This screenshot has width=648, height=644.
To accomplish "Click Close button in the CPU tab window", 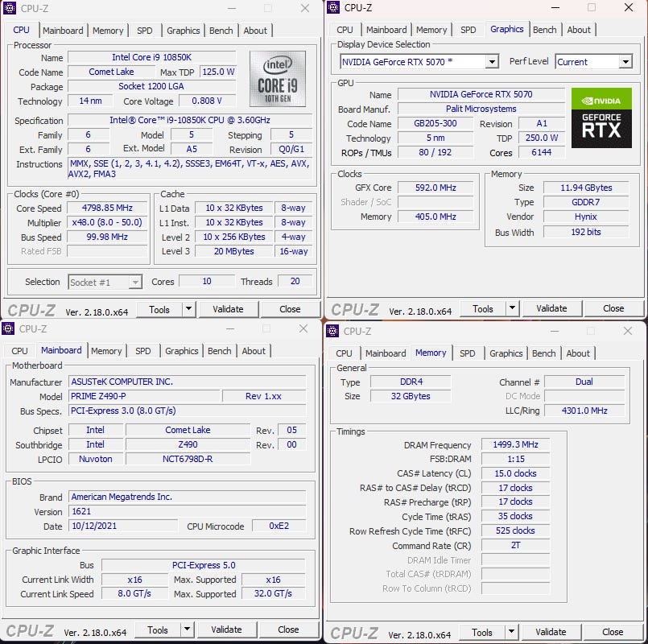I will click(290, 309).
